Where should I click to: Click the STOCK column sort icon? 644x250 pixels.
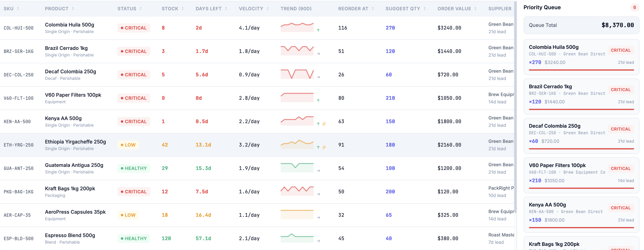click(x=183, y=8)
